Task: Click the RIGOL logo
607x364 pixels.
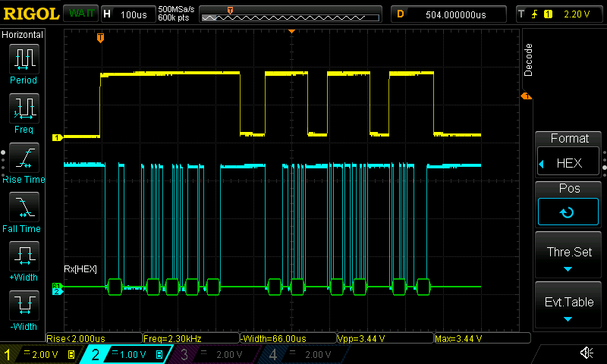Action: coord(31,14)
